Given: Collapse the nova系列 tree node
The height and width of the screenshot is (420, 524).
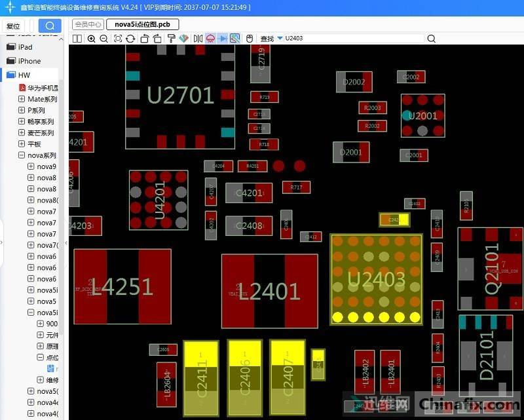Looking at the screenshot, I should [22, 156].
